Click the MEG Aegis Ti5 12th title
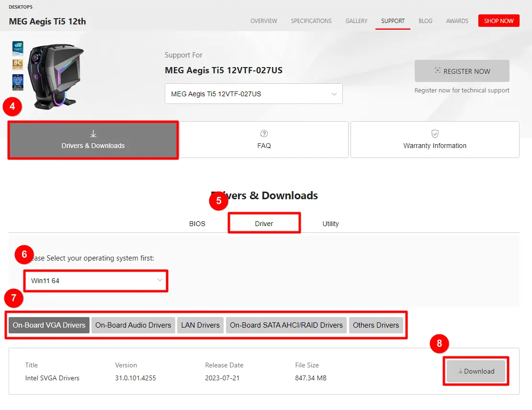This screenshot has width=532, height=410. [47, 22]
